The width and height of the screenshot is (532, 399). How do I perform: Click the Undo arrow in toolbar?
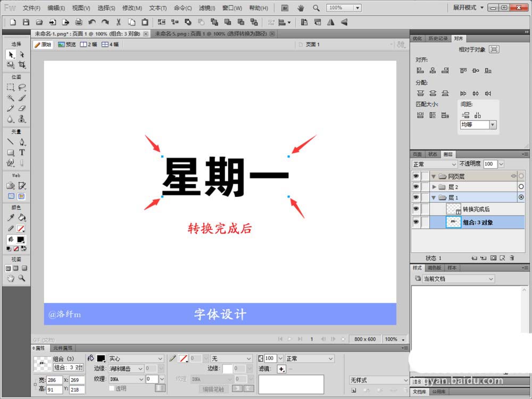(x=92, y=22)
